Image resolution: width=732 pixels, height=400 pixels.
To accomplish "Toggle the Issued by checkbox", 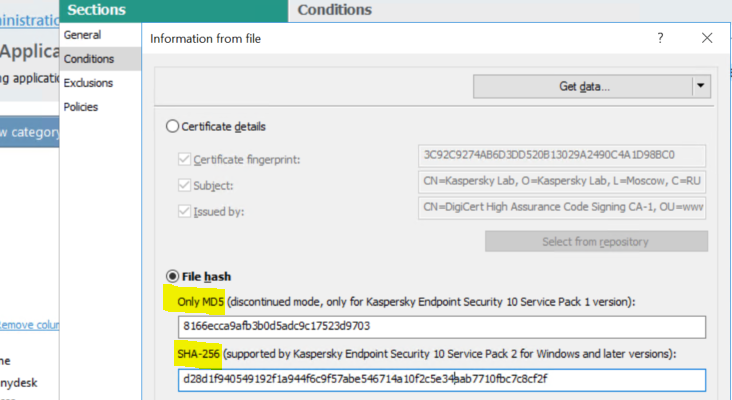I will [184, 211].
